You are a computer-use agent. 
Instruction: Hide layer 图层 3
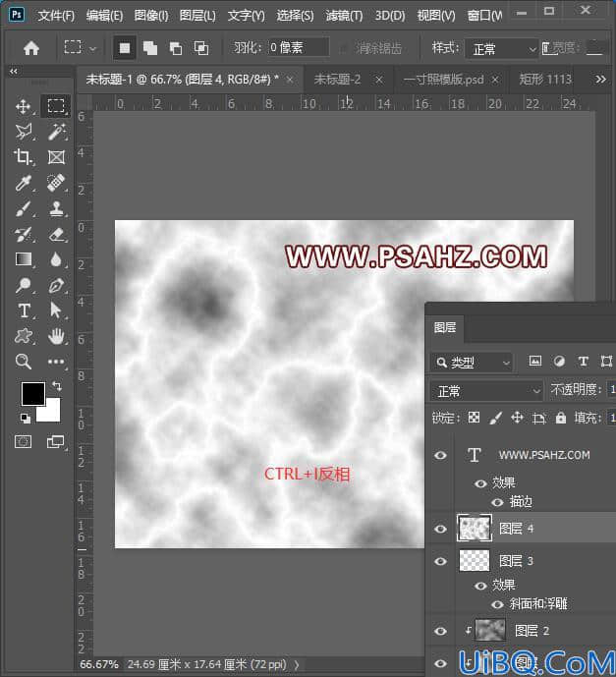pos(440,561)
